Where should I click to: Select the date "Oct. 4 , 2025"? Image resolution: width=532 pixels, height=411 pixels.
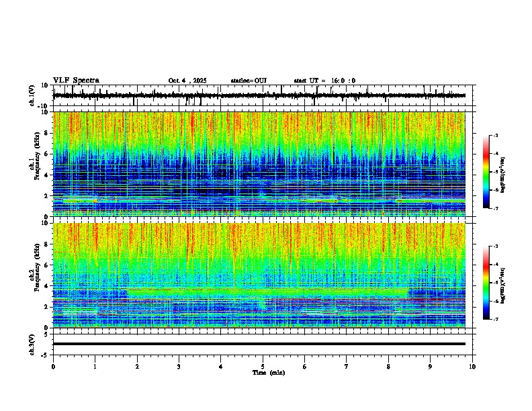[187, 81]
